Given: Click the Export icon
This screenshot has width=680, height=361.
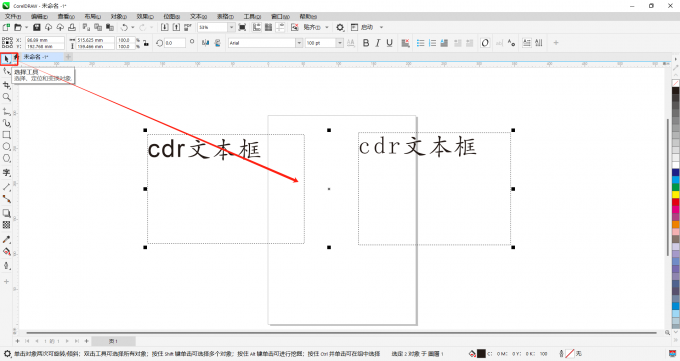Looking at the screenshot, I should [176, 27].
